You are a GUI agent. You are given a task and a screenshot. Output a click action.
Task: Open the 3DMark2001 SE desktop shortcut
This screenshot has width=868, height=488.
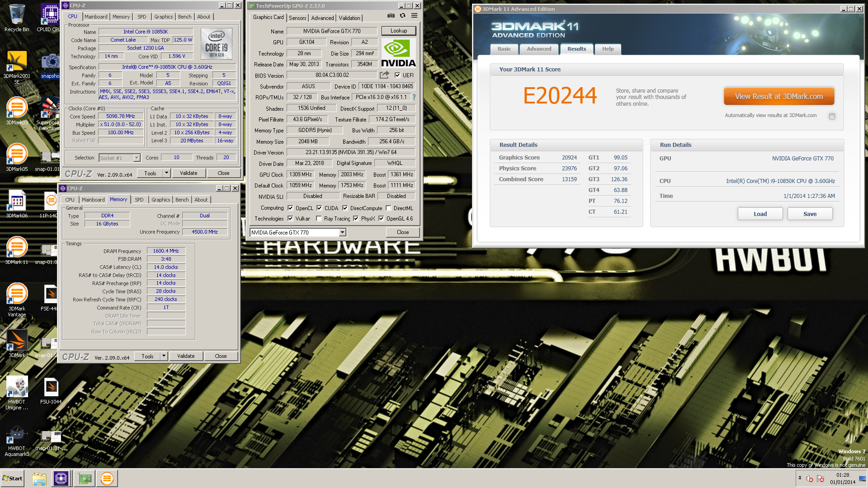click(x=17, y=67)
